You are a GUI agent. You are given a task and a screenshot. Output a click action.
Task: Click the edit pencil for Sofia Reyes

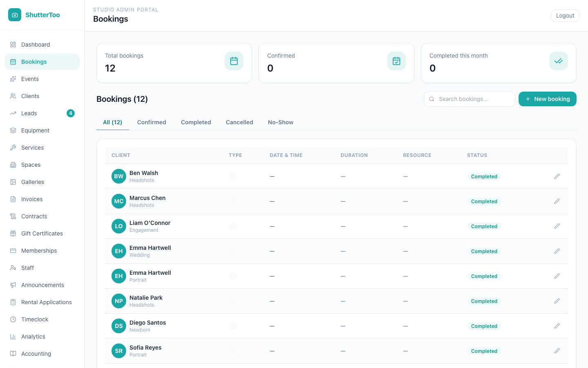click(557, 351)
